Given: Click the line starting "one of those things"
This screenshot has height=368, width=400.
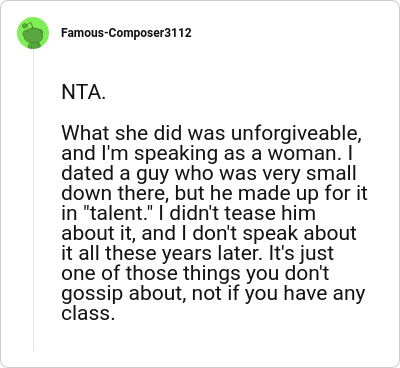Looking at the screenshot, I should coord(195,274).
